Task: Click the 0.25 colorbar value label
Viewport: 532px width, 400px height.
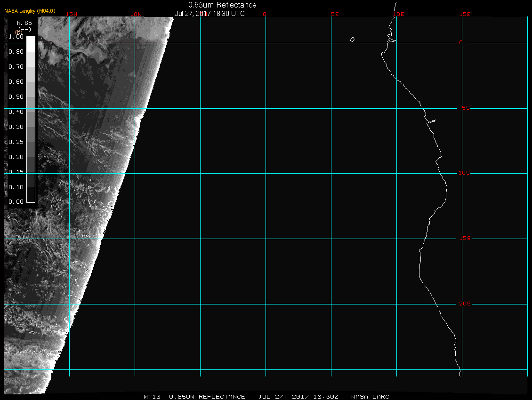Action: click(x=16, y=142)
